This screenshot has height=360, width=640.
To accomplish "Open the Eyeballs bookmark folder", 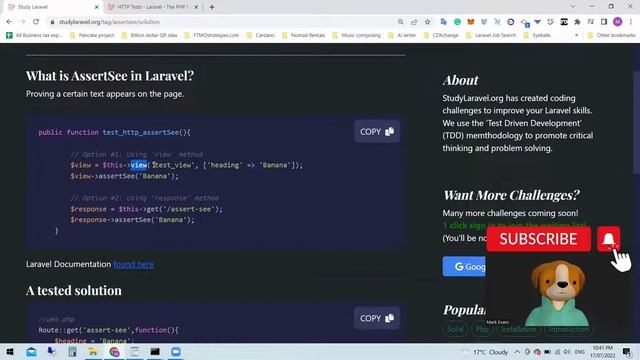I will [537, 36].
